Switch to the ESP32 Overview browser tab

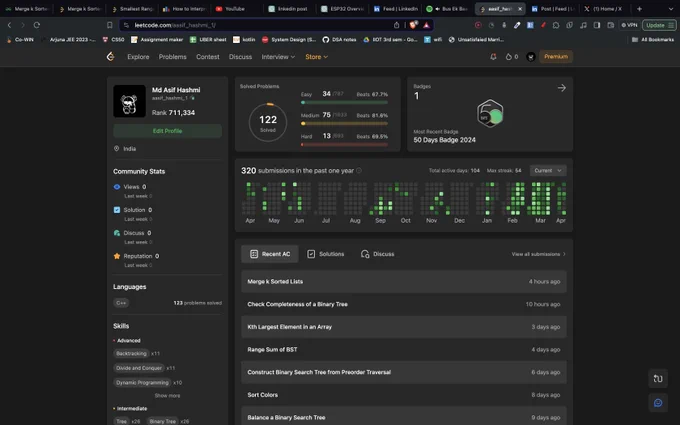pos(343,9)
